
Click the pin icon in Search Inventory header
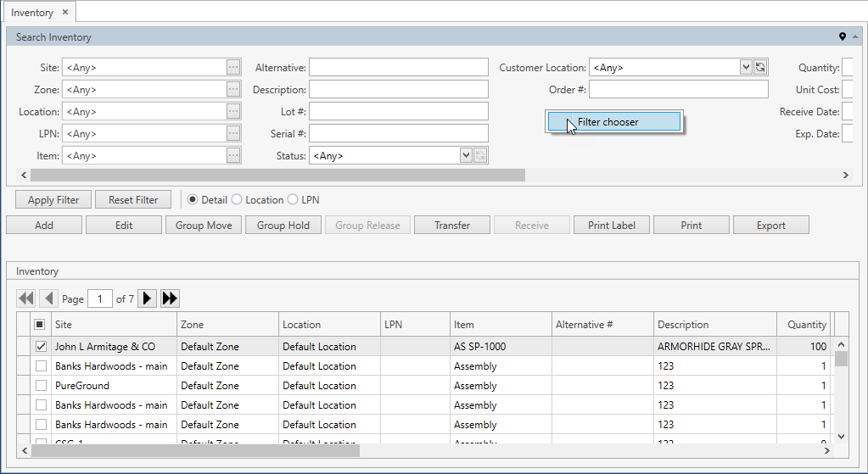coord(843,36)
